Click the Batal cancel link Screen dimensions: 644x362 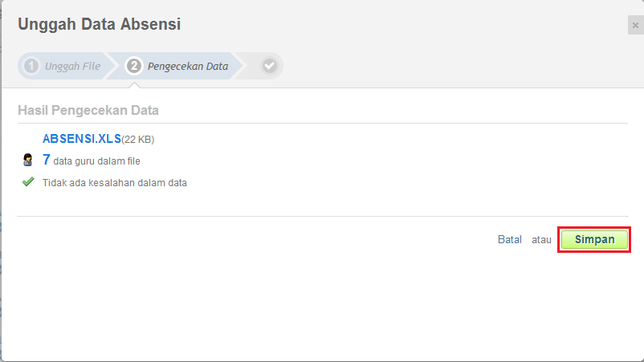click(x=510, y=239)
